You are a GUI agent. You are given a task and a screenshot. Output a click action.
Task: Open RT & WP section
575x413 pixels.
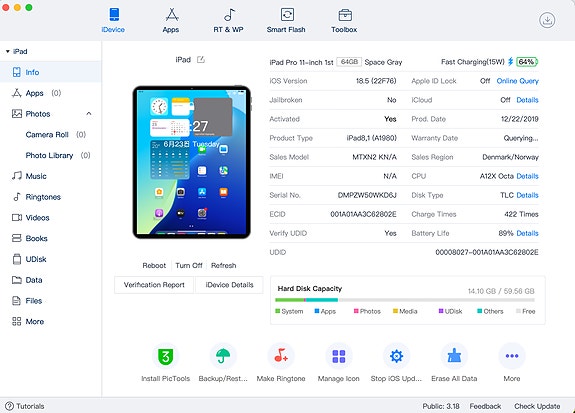point(228,20)
